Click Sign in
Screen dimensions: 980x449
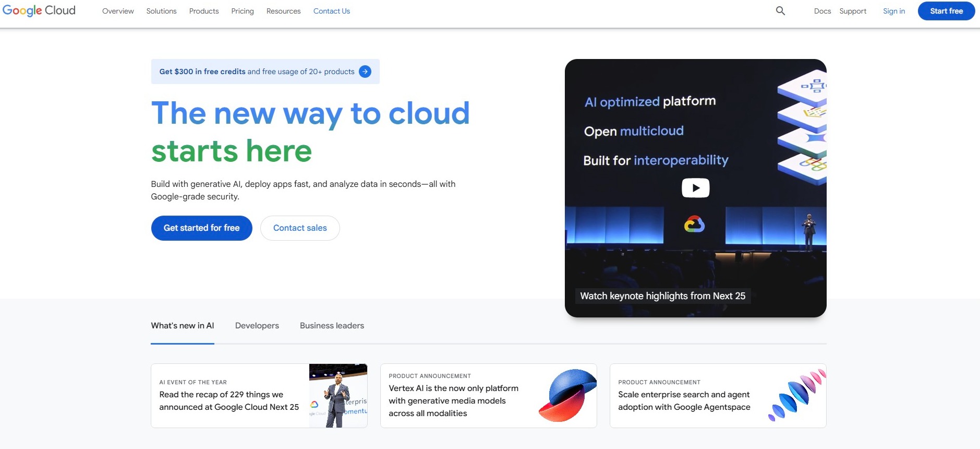[x=894, y=11]
